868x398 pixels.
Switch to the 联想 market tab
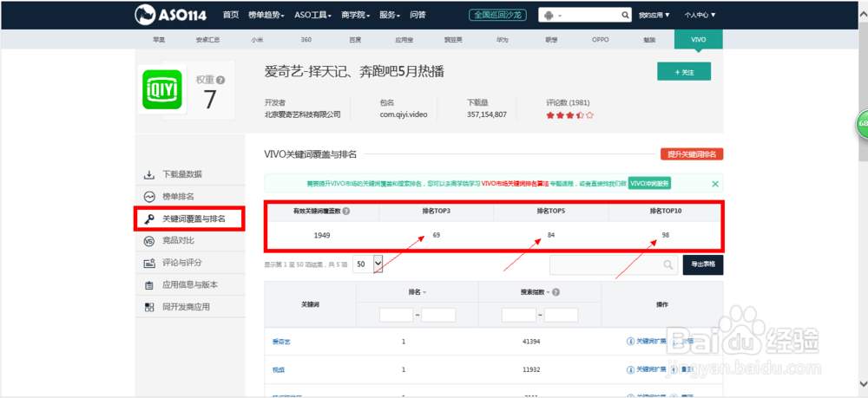551,40
